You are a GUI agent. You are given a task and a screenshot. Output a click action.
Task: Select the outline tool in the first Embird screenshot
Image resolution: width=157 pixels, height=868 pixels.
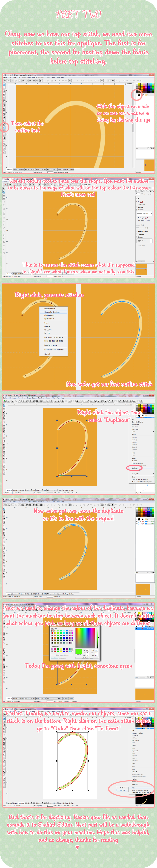(x=4, y=128)
